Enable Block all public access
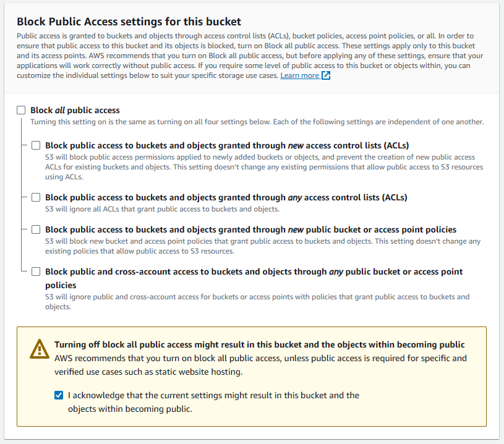The width and height of the screenshot is (504, 444). (x=20, y=109)
